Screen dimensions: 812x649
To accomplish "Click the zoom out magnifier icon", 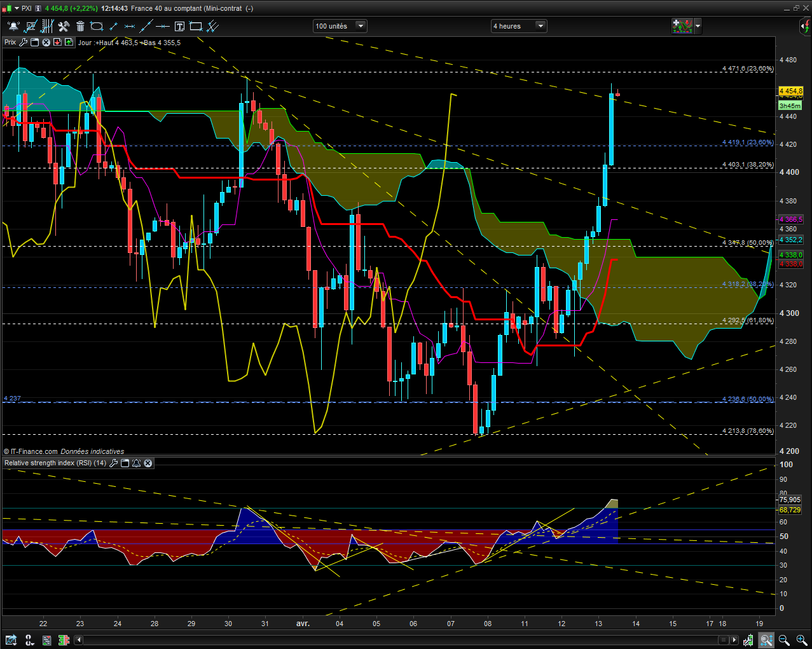I will point(784,640).
